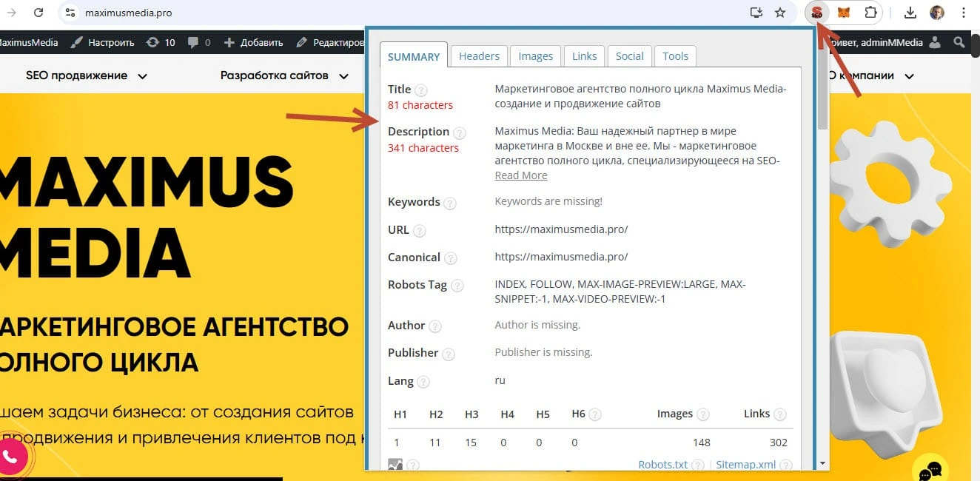Open Добавить in the admin bar
The height and width of the screenshot is (481, 980).
coord(253,42)
